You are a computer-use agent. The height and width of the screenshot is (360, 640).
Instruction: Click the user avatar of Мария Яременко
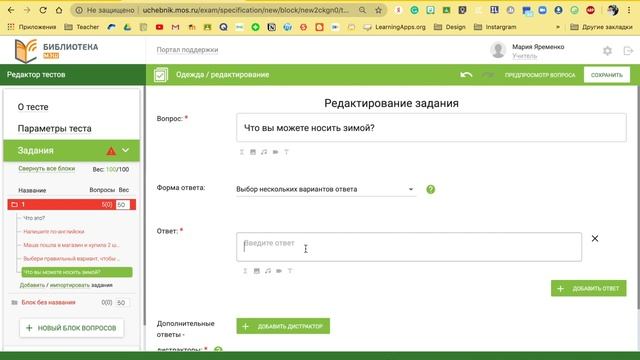[x=498, y=50]
